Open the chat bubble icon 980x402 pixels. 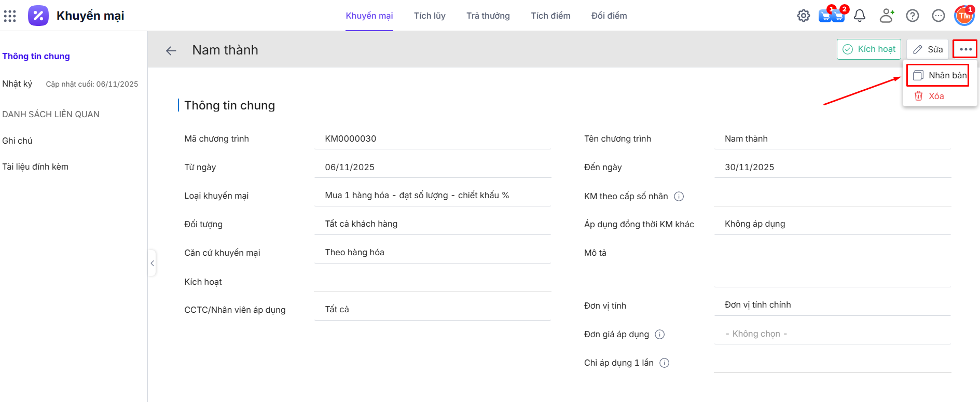coord(938,16)
